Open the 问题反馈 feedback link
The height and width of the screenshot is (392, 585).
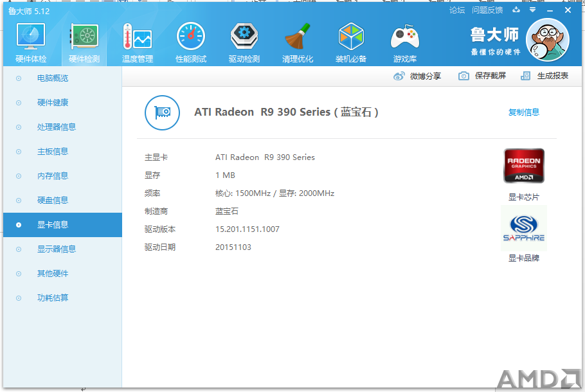coord(487,10)
